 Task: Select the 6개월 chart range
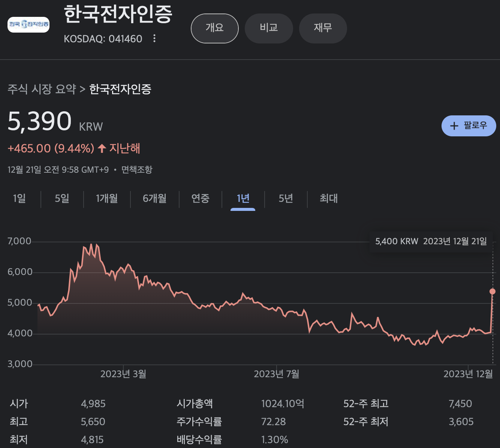[155, 199]
